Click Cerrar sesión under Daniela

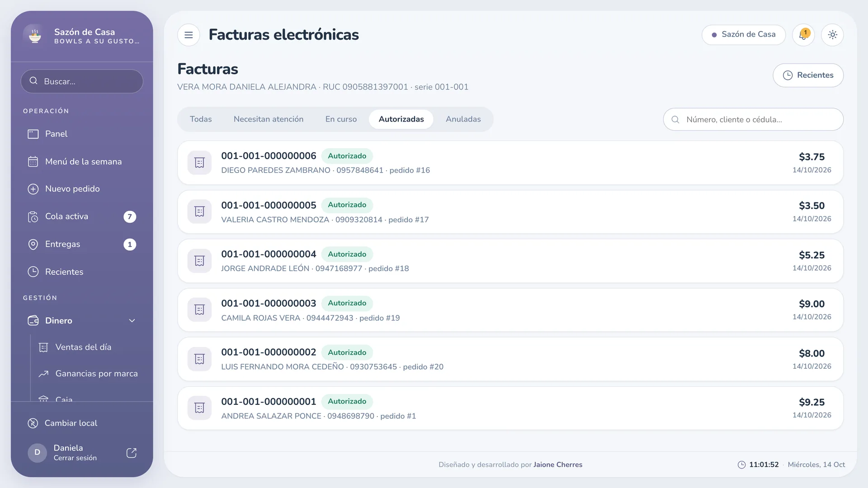pyautogui.click(x=75, y=458)
